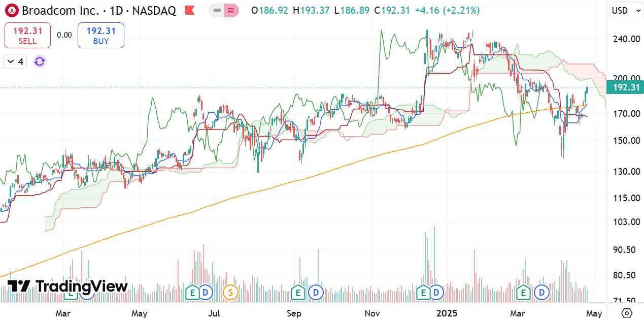Click the red flag icon beside NASDAQ
644x318 pixels.
(x=190, y=10)
